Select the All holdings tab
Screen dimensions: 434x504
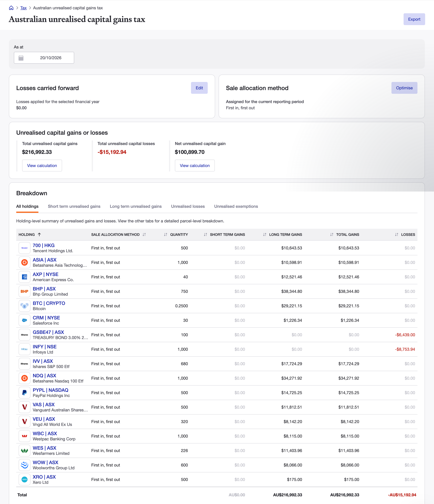pos(27,206)
